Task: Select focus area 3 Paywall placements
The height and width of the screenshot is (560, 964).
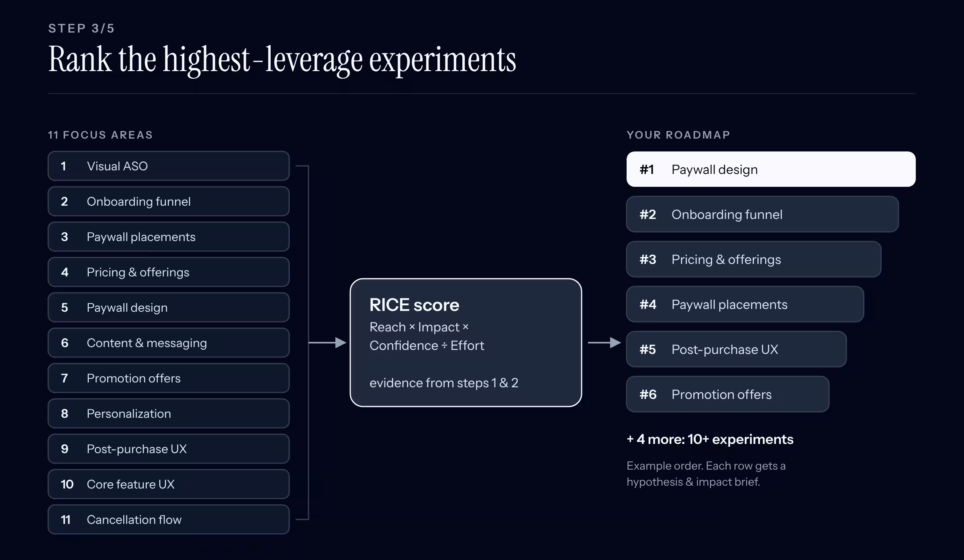Action: [x=169, y=237]
